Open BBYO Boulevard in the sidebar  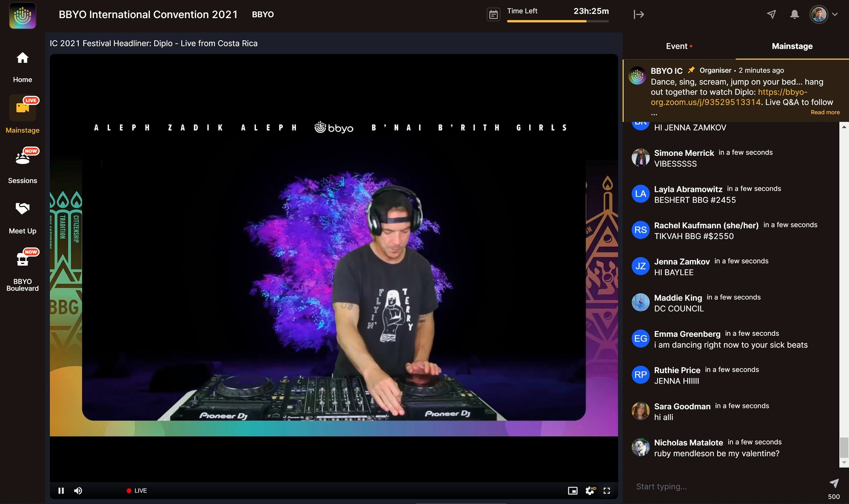[23, 270]
